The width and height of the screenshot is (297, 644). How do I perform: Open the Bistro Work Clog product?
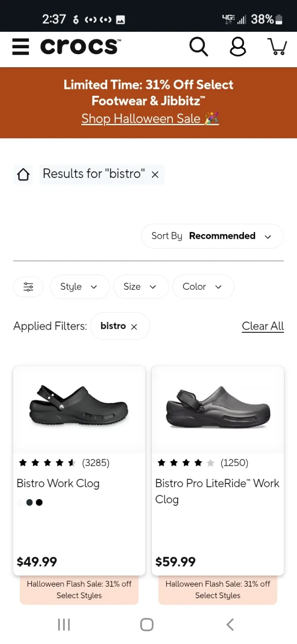[x=58, y=483]
